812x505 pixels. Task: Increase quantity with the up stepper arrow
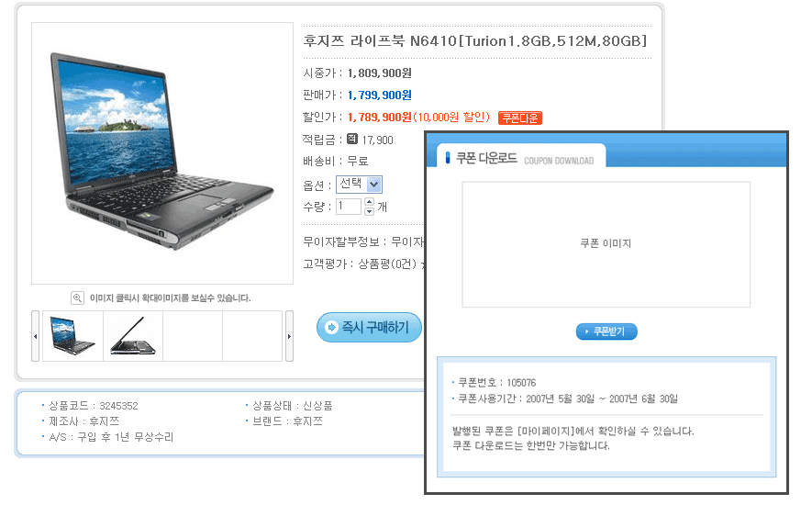pyautogui.click(x=369, y=202)
